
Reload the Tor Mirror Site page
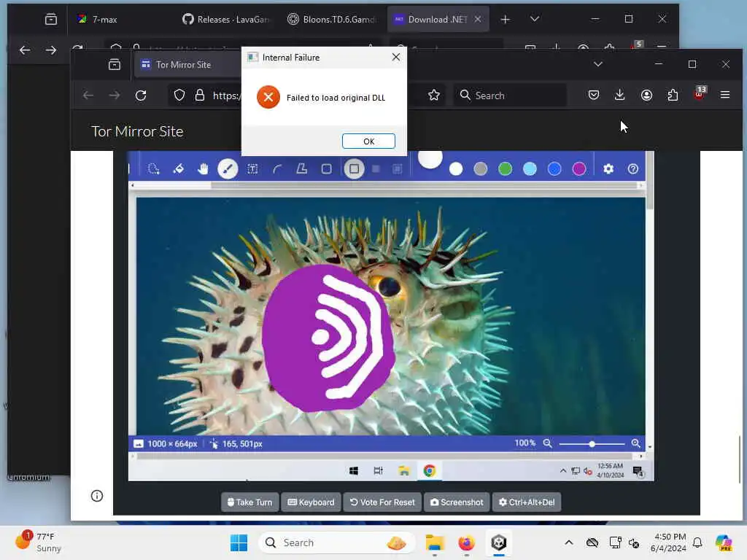[141, 96]
